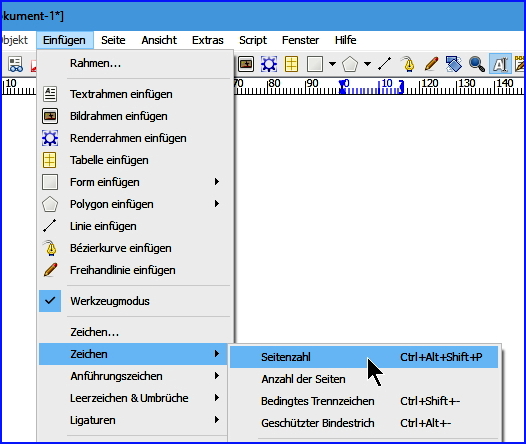Screen dimensions: 526x444
Task: Click the Renderrahmen einfügen gear icon
Action: [x=50, y=138]
